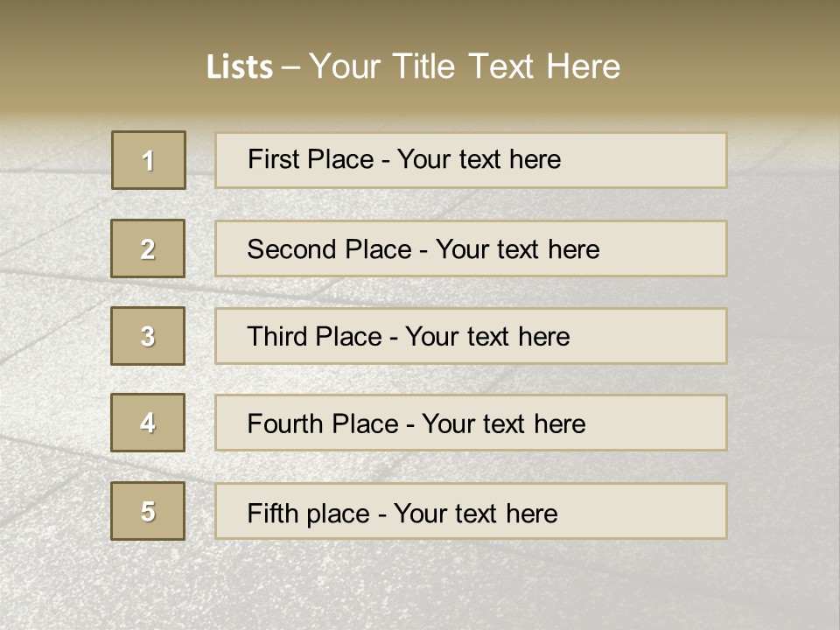Click the word 'Here' in slide title
840x630 pixels.
(584, 66)
